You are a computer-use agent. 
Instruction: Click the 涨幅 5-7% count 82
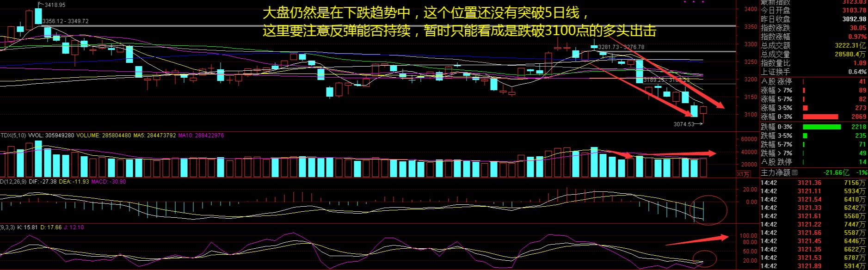(x=862, y=99)
